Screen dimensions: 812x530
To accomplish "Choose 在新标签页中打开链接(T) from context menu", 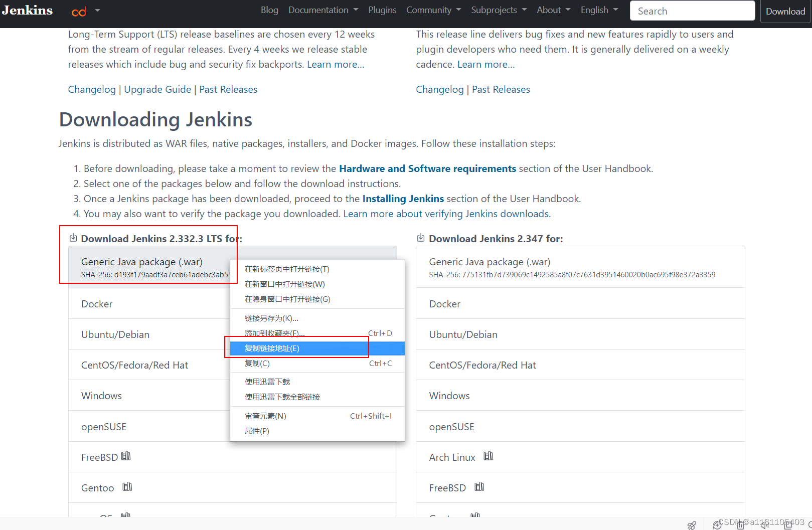I will click(x=317, y=269).
